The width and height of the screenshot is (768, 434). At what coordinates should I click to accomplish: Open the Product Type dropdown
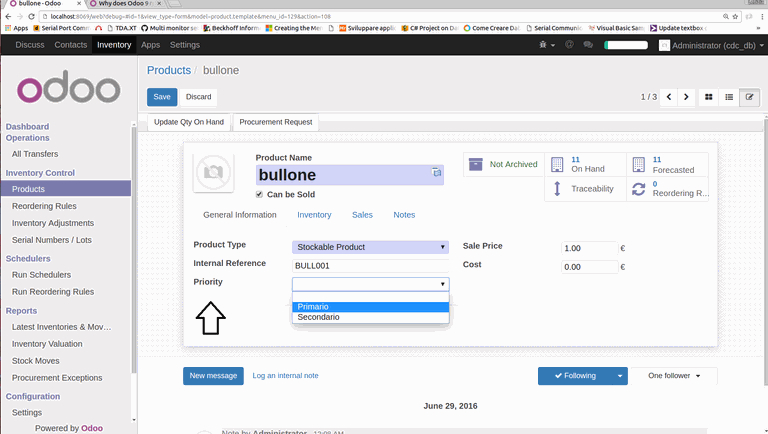pos(370,247)
